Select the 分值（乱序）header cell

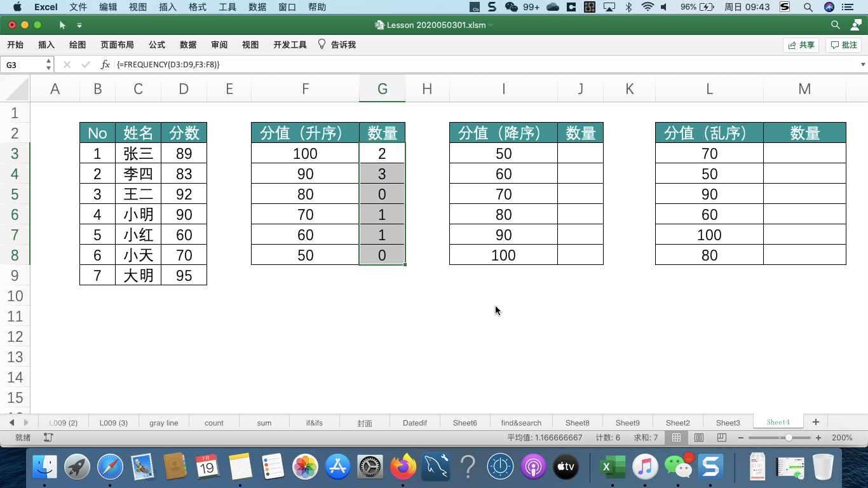coord(709,133)
